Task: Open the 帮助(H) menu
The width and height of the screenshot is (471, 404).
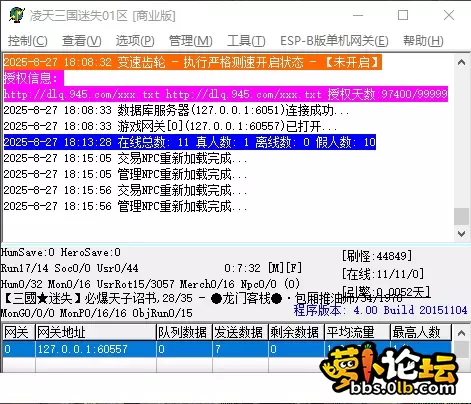Action: (423, 41)
